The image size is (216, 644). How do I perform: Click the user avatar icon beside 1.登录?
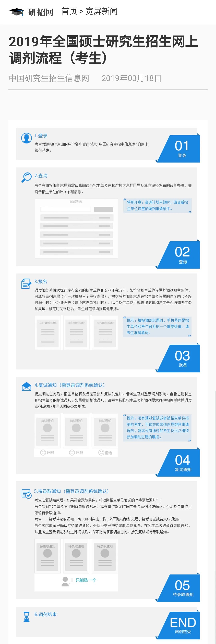pyautogui.click(x=26, y=138)
